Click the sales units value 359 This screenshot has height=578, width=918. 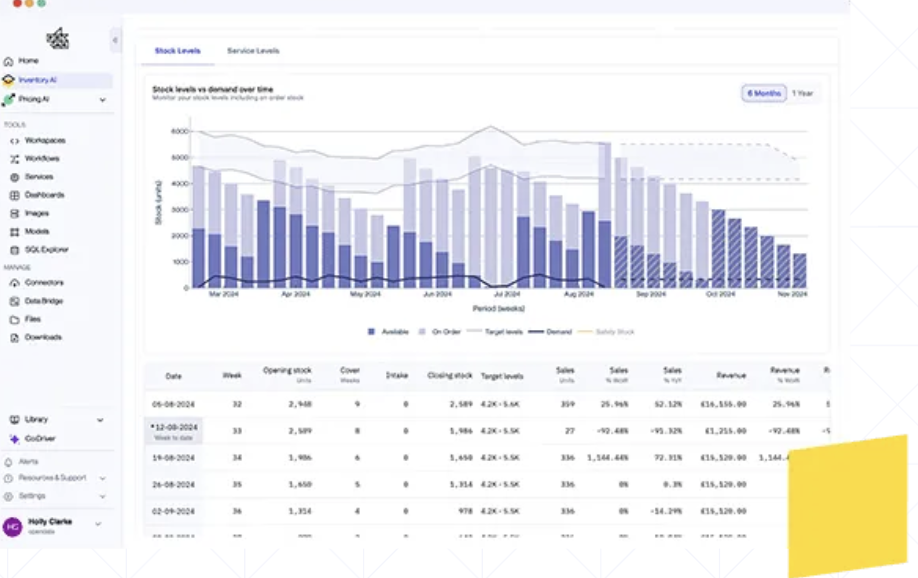pyautogui.click(x=567, y=404)
